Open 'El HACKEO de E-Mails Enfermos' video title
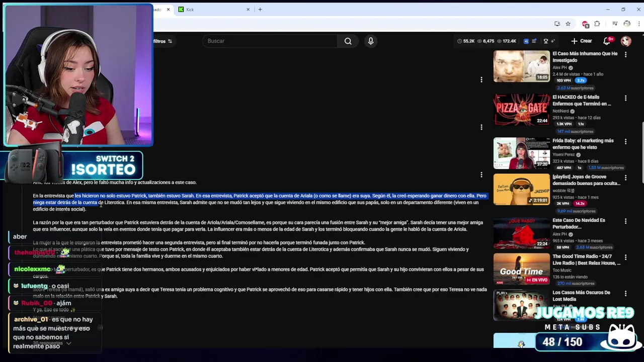This screenshot has height=362, width=644. coord(582,101)
